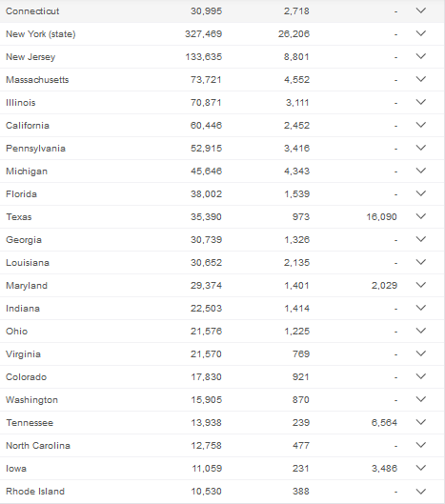This screenshot has width=445, height=504.
Task: Select Indiana row name
Action: click(x=23, y=309)
